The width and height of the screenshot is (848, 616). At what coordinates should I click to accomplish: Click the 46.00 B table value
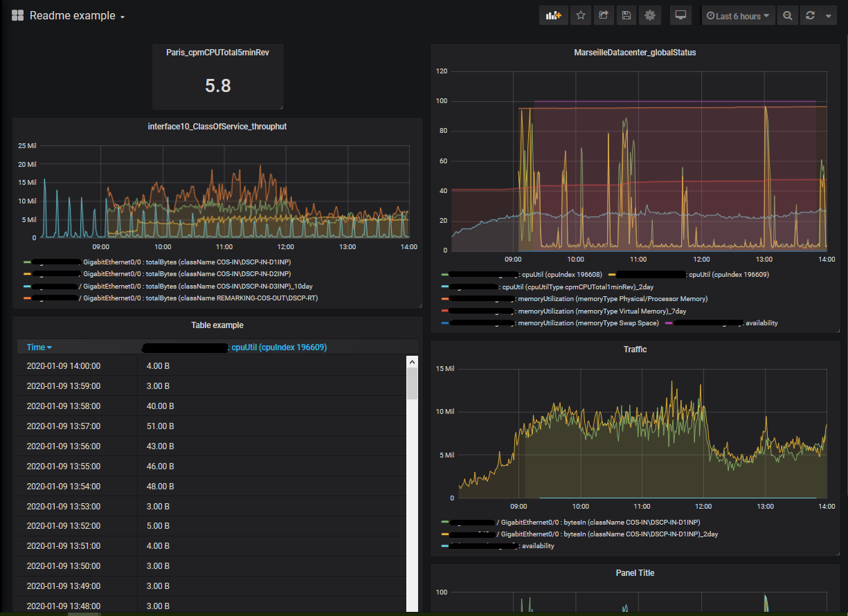point(160,466)
